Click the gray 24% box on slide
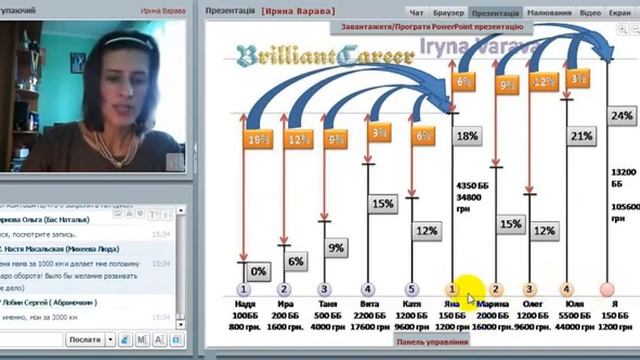The width and height of the screenshot is (640, 360). click(x=622, y=116)
